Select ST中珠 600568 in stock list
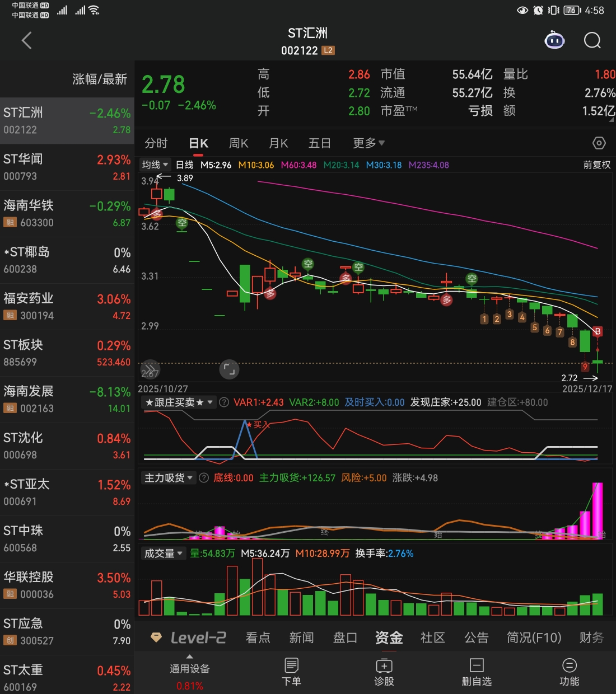Viewport: 616px width, 694px height. coord(67,539)
